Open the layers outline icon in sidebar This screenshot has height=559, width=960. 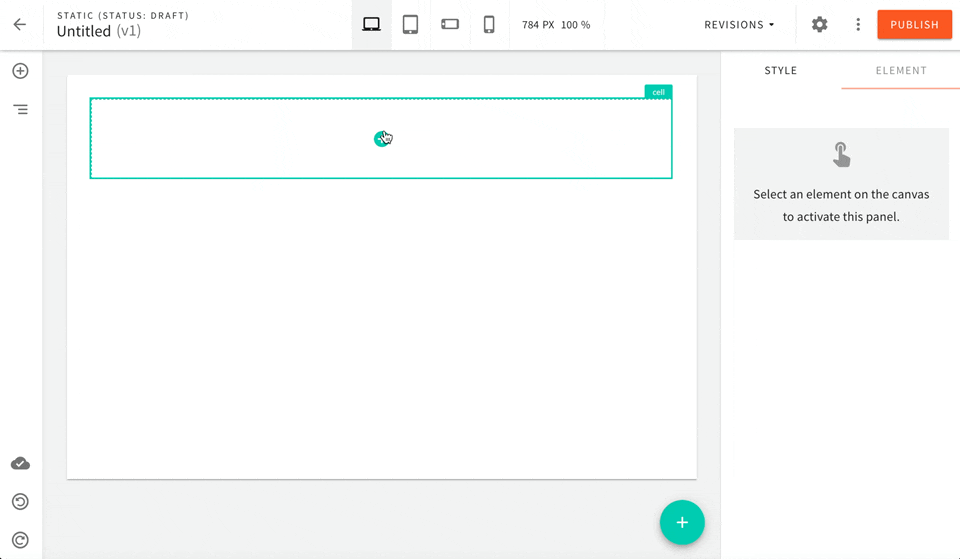click(20, 109)
